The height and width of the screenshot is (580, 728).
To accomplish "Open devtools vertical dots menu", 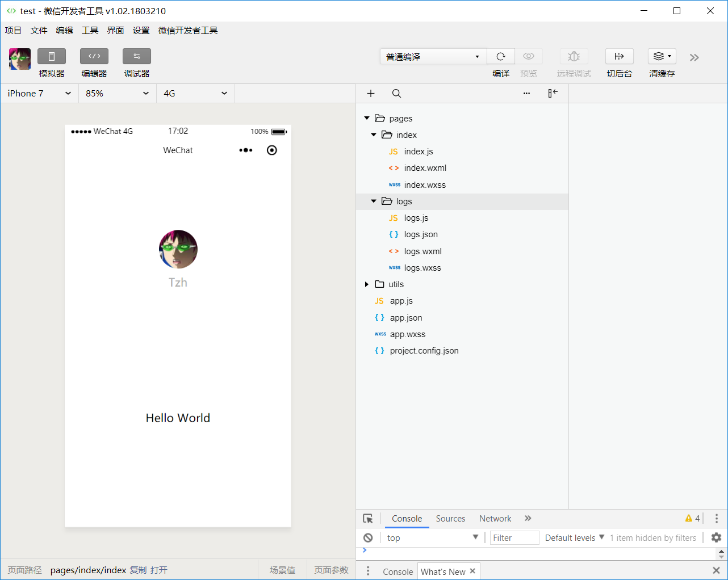I will coord(717,518).
